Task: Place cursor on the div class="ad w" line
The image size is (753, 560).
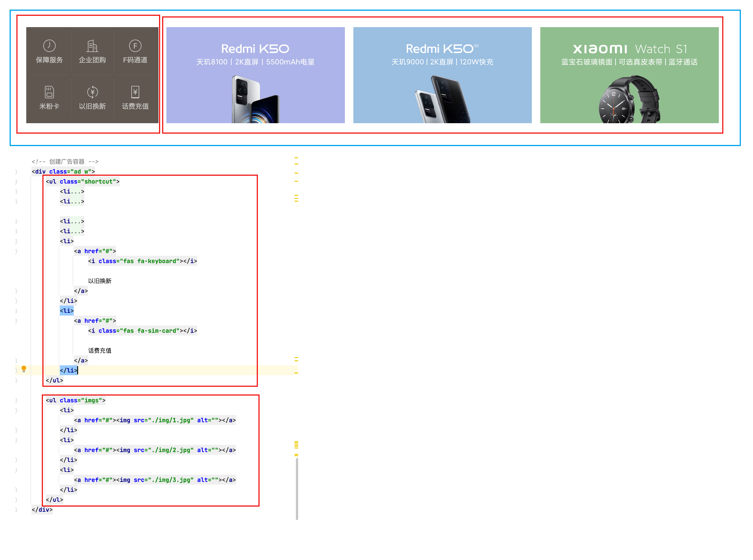Action: pos(63,172)
